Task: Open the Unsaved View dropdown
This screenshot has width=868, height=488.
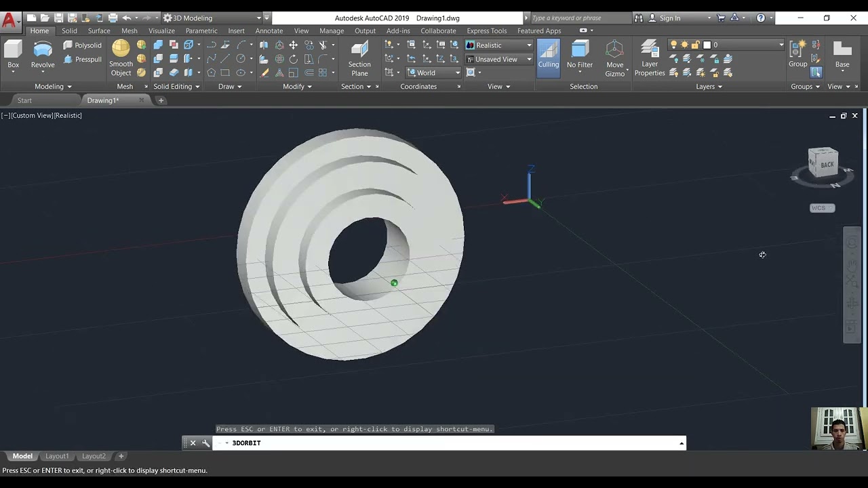Action: [499, 59]
